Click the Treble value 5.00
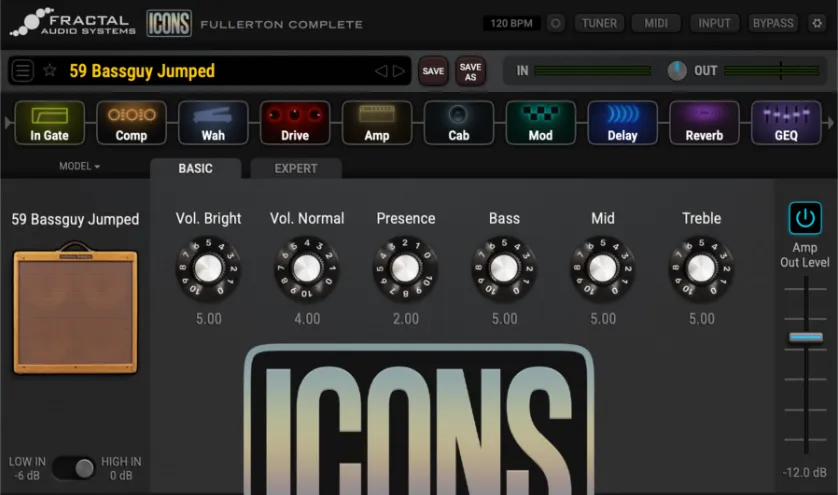 [701, 319]
